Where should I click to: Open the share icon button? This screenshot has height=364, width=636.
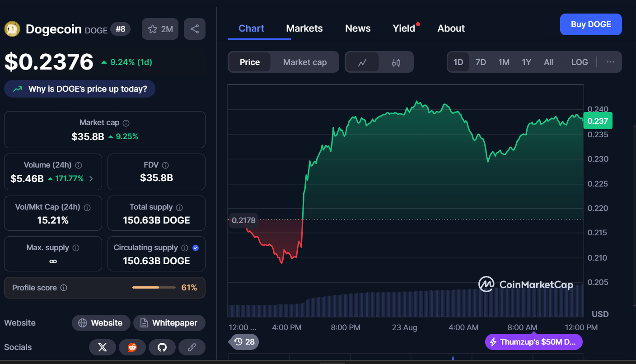(x=195, y=29)
